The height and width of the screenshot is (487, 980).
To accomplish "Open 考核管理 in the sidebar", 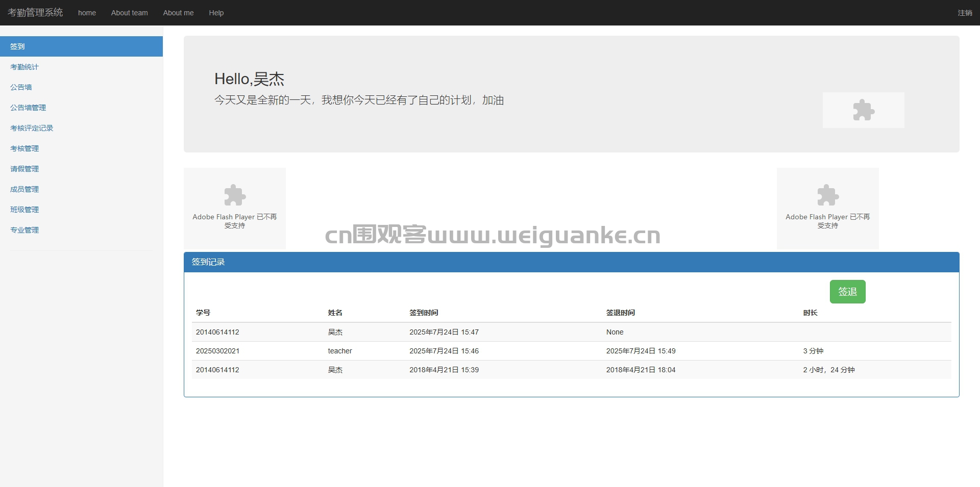I will (x=81, y=148).
